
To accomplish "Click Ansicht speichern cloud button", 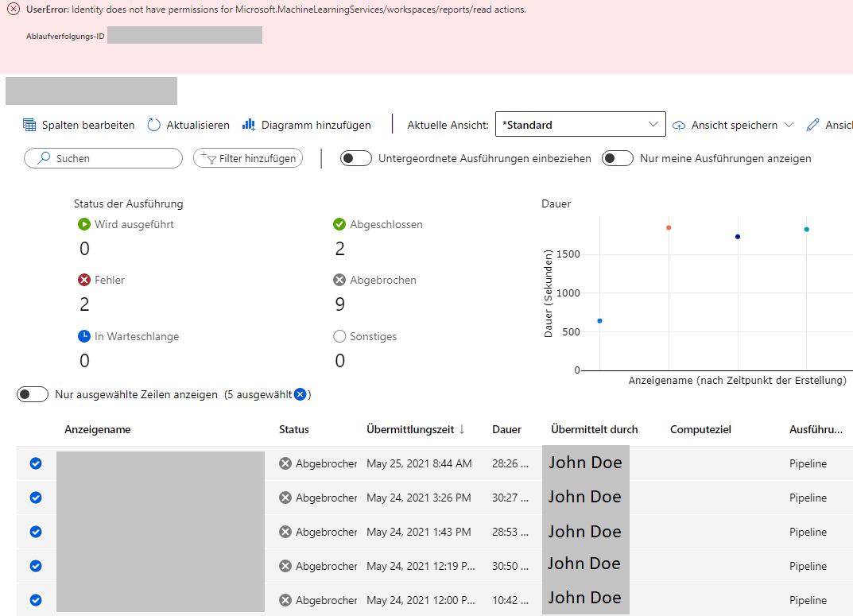I will pyautogui.click(x=725, y=125).
